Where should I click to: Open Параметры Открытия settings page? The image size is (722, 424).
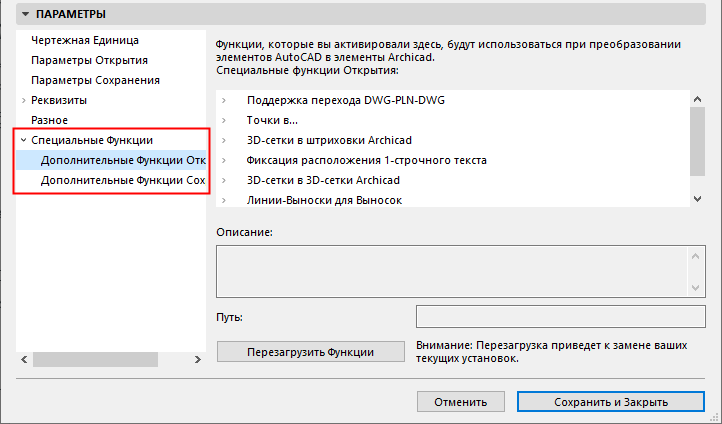tap(95, 61)
